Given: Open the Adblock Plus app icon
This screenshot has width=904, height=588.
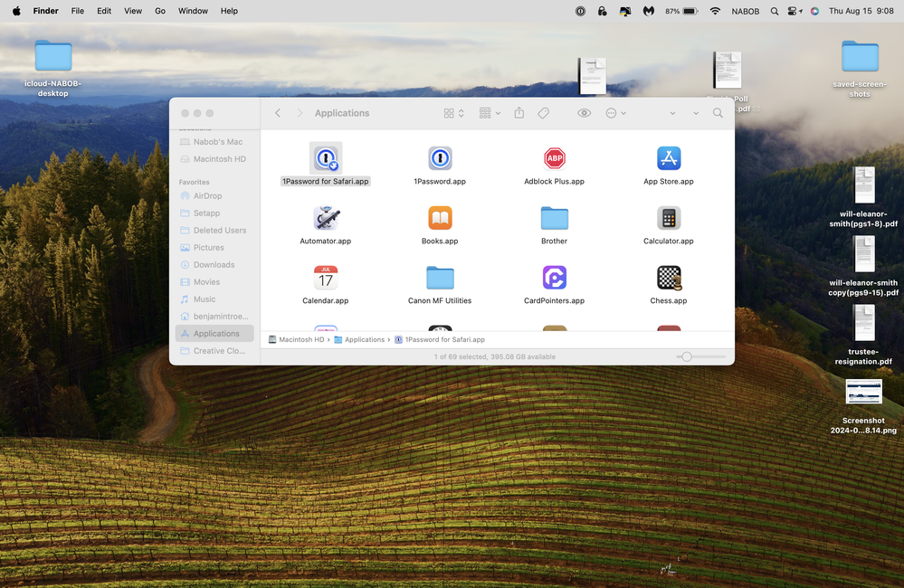Looking at the screenshot, I should [x=554, y=159].
